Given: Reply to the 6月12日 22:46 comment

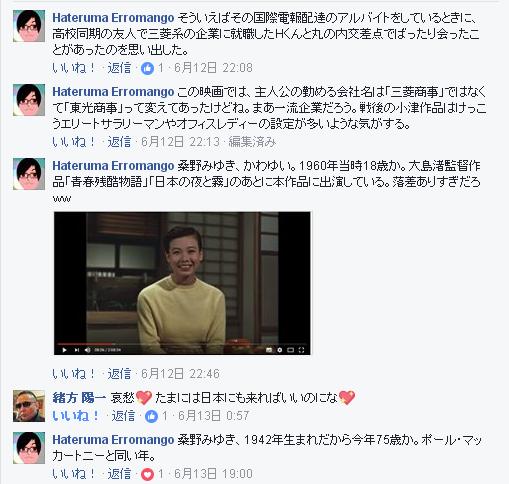Looking at the screenshot, I should [x=119, y=374].
